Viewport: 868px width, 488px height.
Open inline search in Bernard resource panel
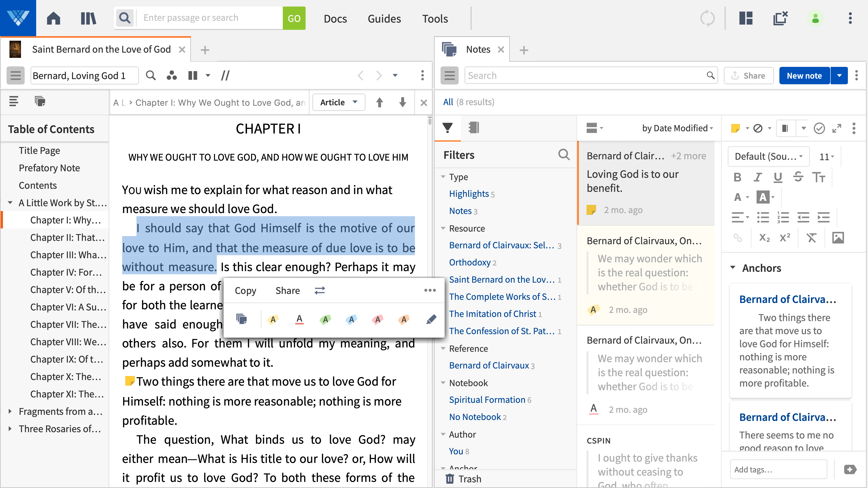151,75
